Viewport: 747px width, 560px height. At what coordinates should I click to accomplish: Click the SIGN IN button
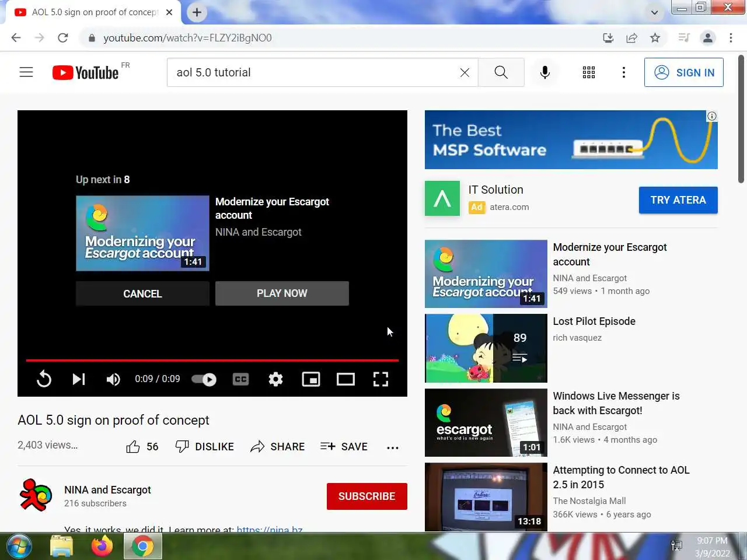point(684,72)
